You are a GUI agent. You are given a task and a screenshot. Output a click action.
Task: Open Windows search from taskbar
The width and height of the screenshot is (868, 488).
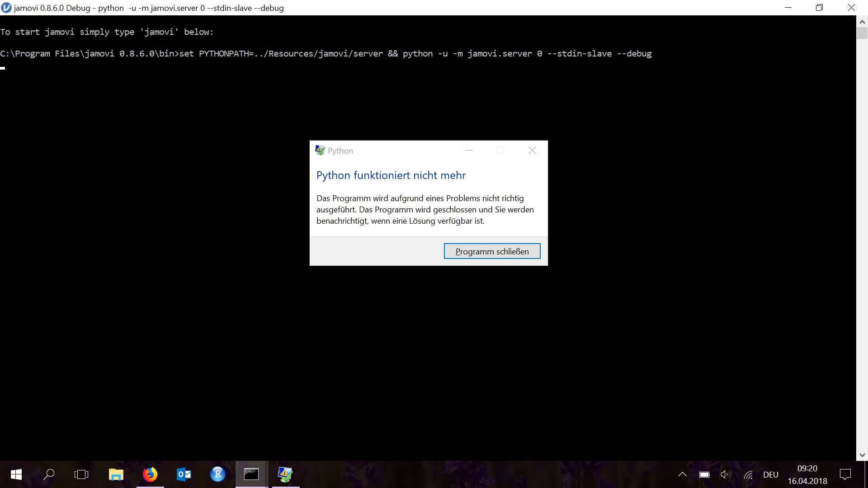click(x=49, y=474)
